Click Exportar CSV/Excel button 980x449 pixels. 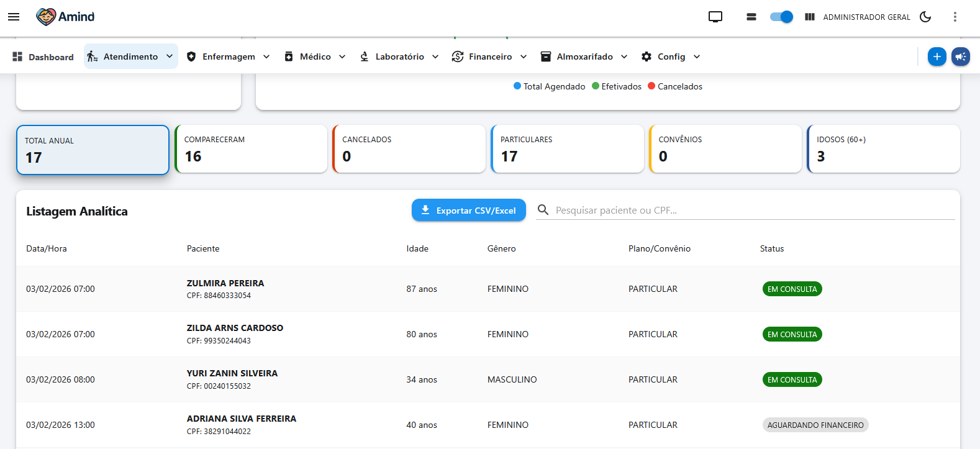[468, 211]
